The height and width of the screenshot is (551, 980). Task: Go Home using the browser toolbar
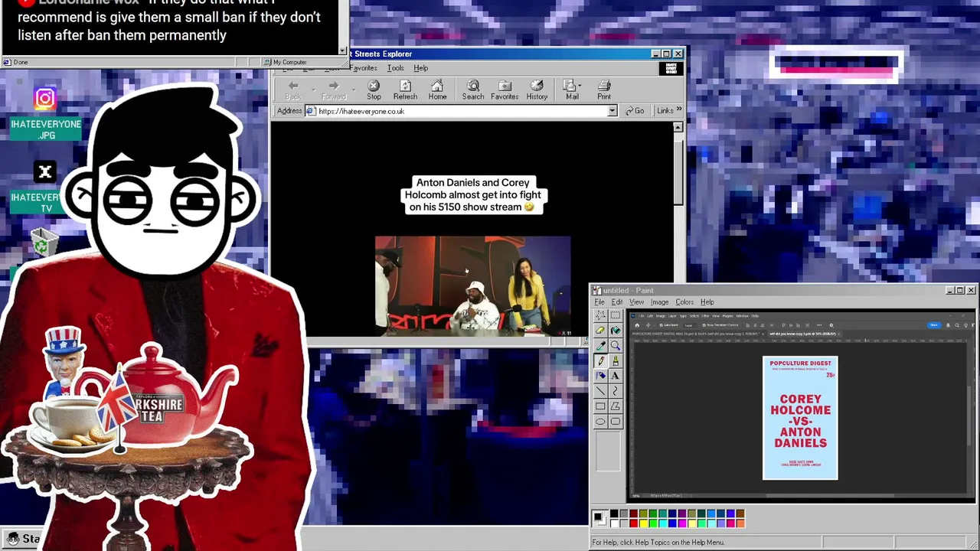click(x=437, y=90)
